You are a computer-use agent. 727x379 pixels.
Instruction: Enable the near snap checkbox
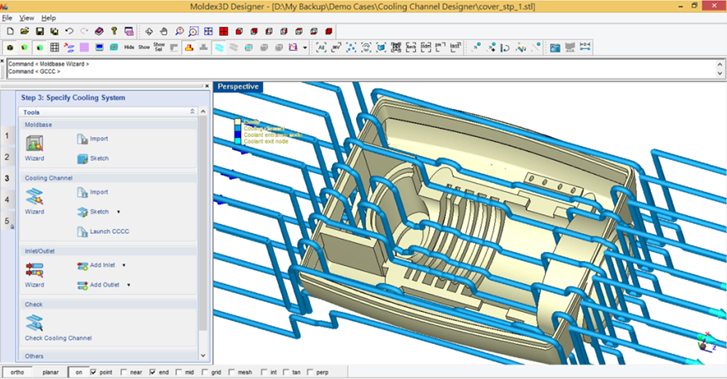click(x=123, y=372)
